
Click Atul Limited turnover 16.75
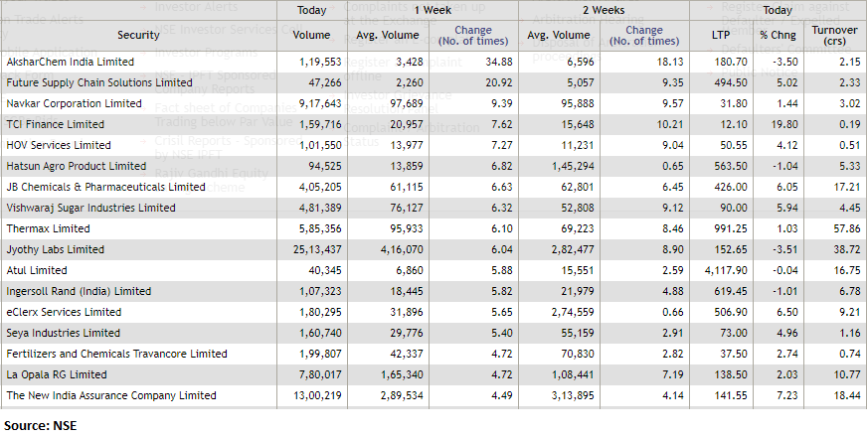(847, 270)
